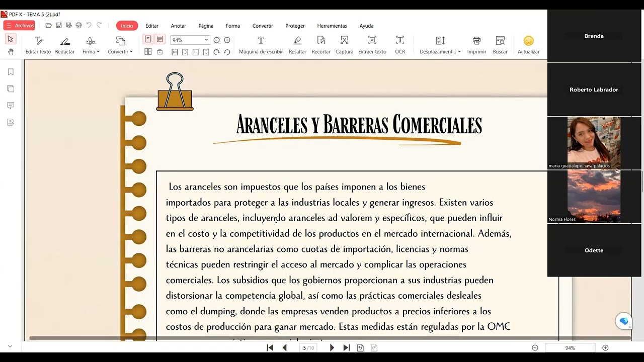644x362 pixels.
Task: Toggle two-page view mode
Action: pyautogui.click(x=148, y=51)
